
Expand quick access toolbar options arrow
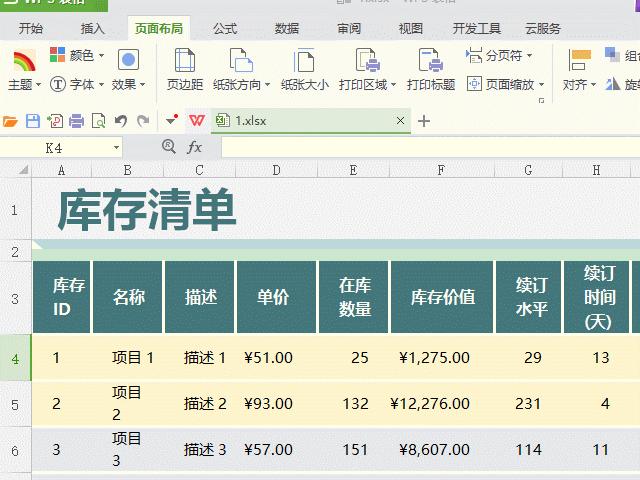[x=172, y=120]
